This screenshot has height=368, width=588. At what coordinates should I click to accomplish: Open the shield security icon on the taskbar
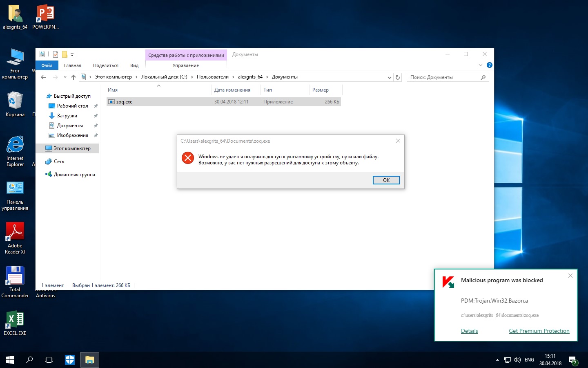[70, 360]
